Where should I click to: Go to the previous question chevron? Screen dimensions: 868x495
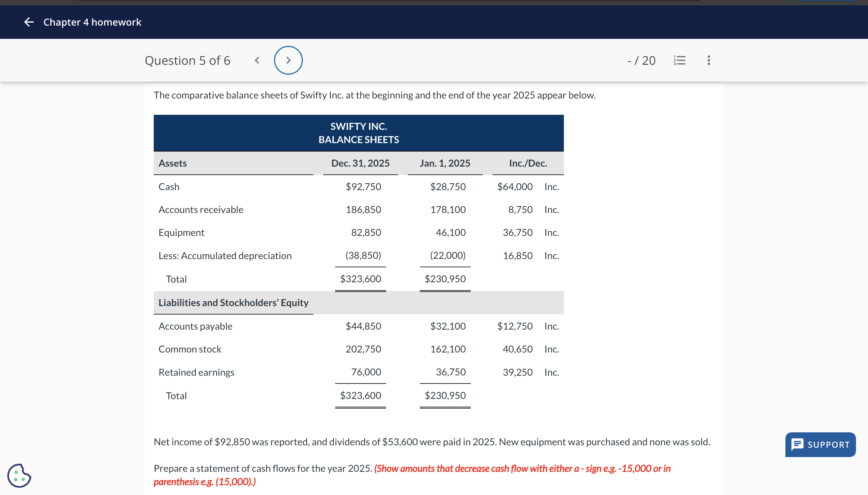pos(257,61)
